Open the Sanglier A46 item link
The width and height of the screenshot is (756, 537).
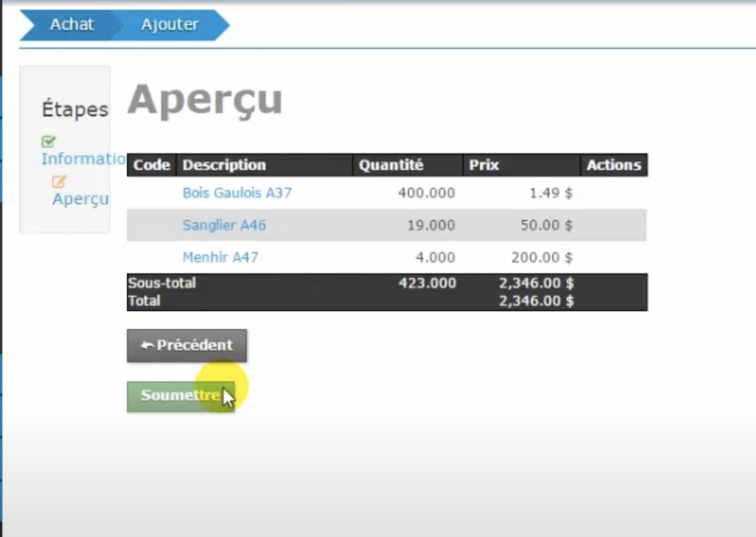[224, 225]
